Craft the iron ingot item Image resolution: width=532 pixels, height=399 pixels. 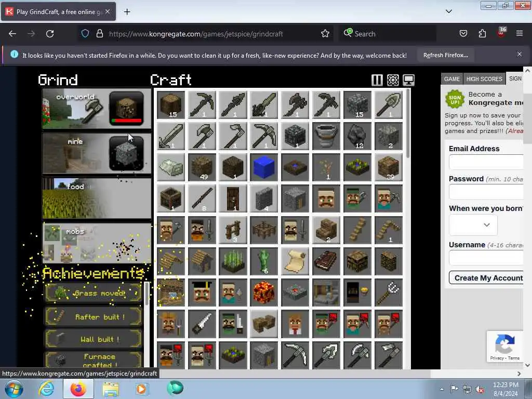171,167
